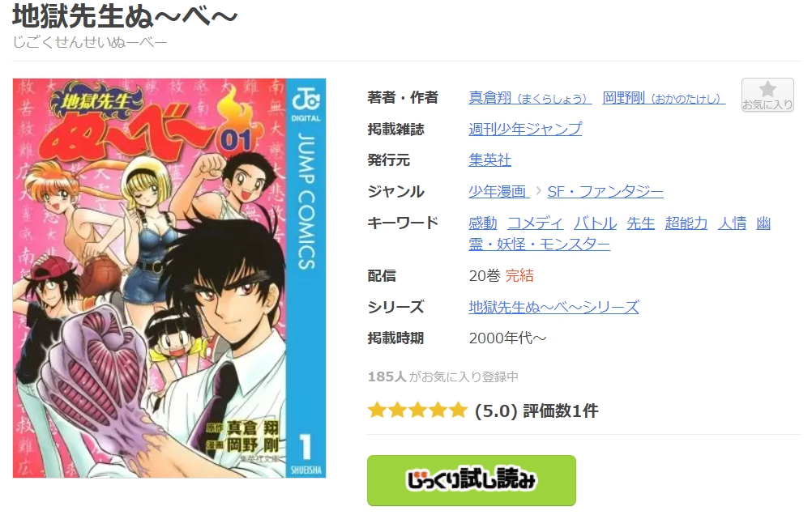Click the five-star rating icons
This screenshot has width=812, height=519.
tap(417, 411)
